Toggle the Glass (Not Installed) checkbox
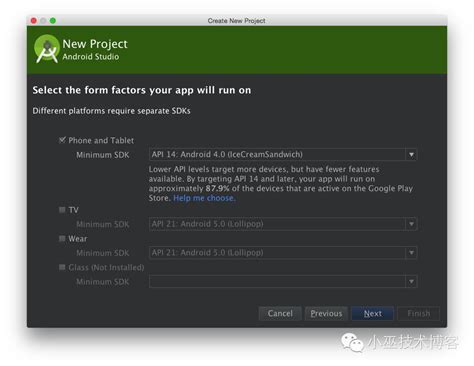This screenshot has width=474, height=366. (62, 267)
